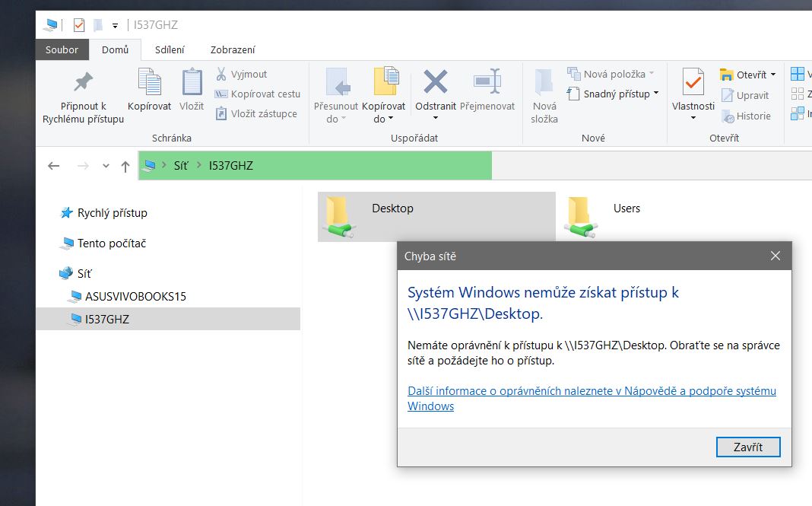The image size is (812, 506).
Task: Click Vyjmout scissors cut button
Action: point(242,74)
